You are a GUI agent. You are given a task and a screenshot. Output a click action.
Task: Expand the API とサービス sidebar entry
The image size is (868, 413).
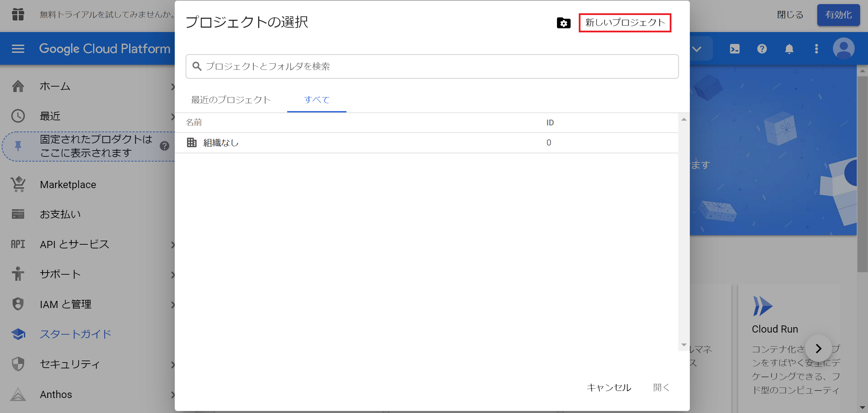click(173, 245)
